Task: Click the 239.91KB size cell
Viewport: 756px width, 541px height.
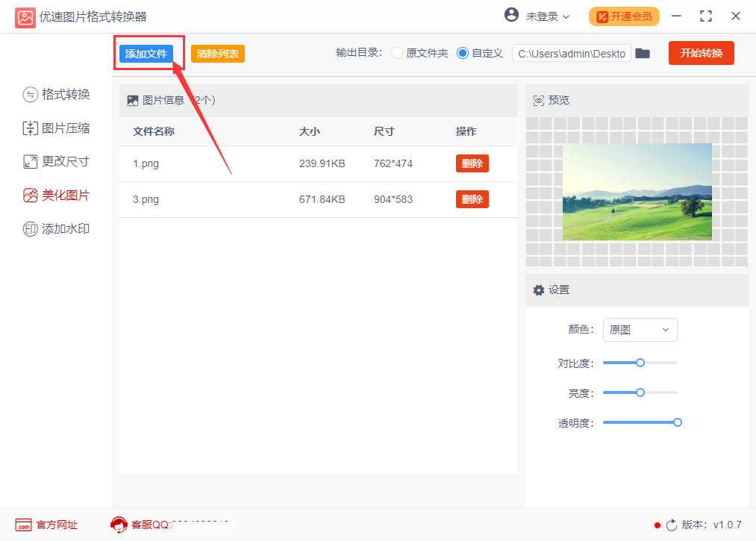Action: tap(322, 164)
